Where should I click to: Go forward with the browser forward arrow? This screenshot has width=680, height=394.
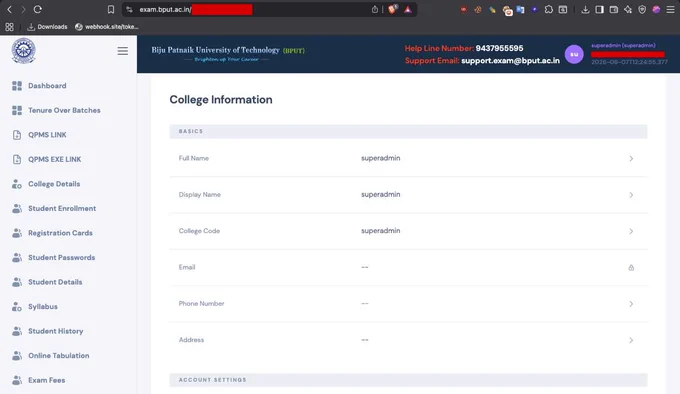click(23, 9)
